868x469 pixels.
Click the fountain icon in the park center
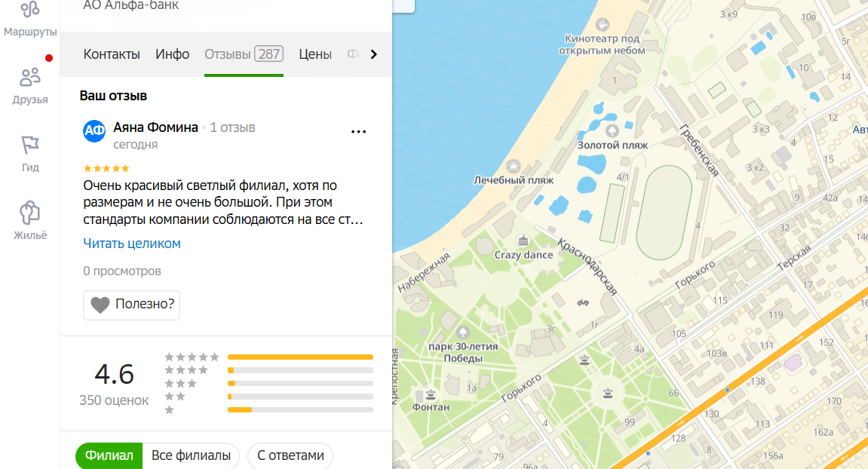(608, 393)
